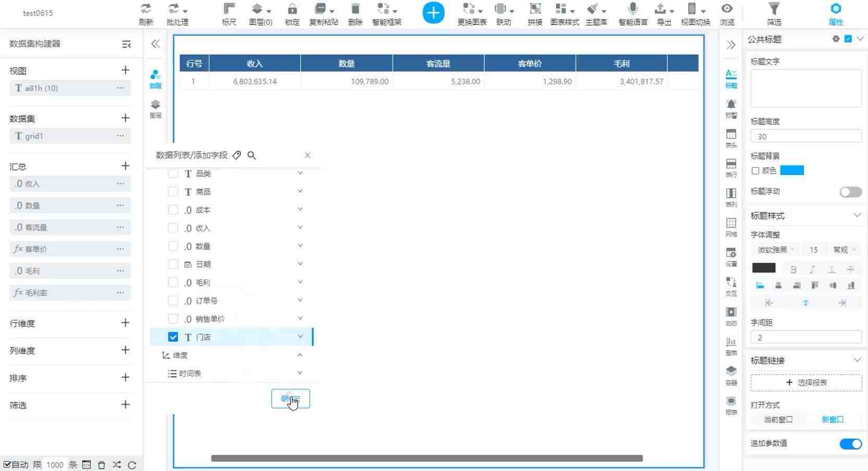Select 当前窗口 open mode

click(778, 419)
